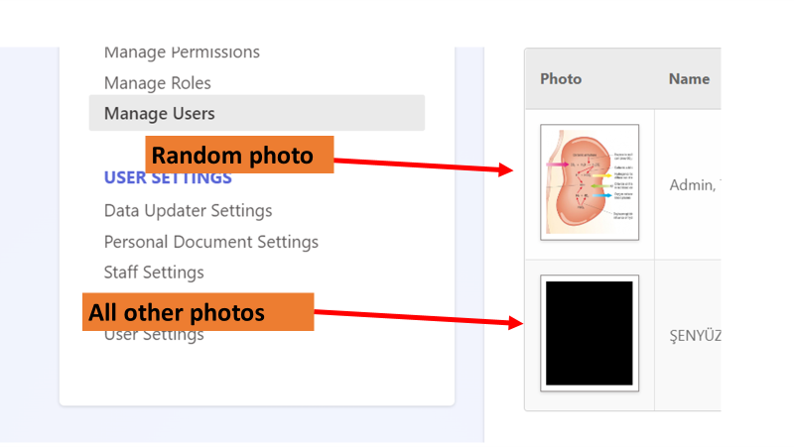Click the Name column header
The height and width of the screenshot is (447, 794).
click(689, 79)
